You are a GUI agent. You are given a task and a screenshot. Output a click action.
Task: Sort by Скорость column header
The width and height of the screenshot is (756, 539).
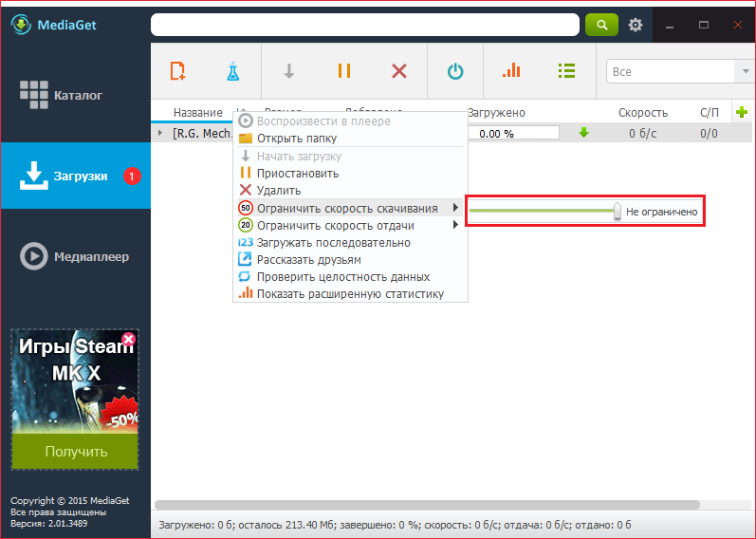coord(643,112)
